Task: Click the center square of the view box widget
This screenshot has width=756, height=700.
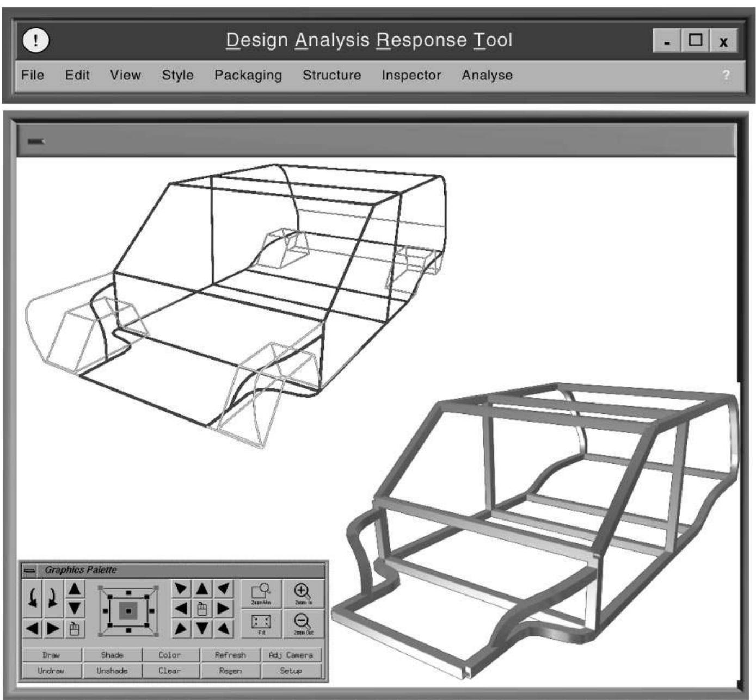Action: point(129,611)
